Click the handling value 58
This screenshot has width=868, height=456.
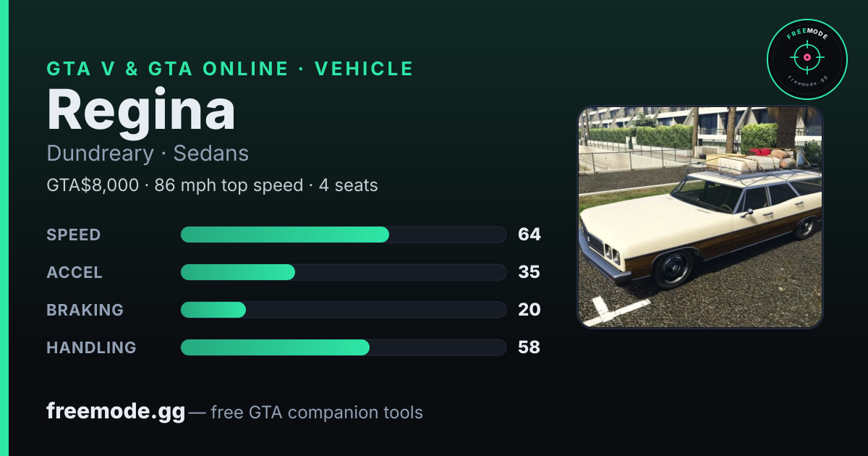click(529, 347)
